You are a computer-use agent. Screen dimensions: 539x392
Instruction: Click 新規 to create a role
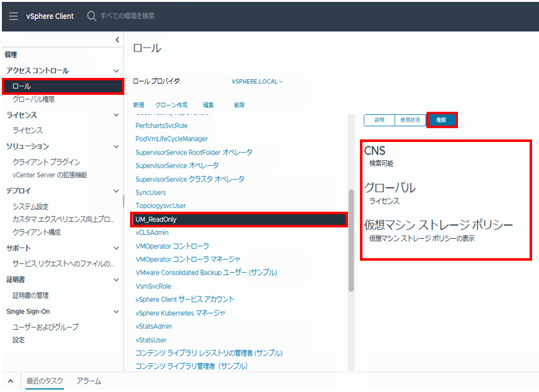tap(139, 105)
